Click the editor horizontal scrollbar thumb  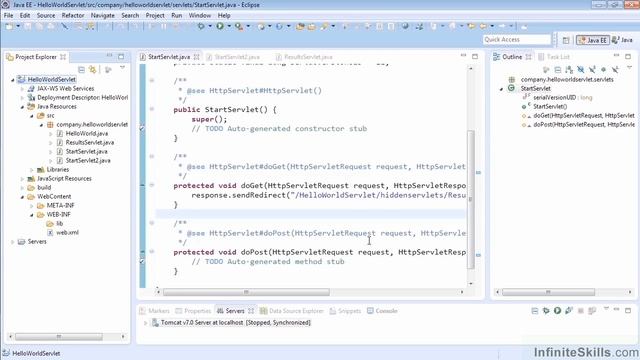[246, 292]
